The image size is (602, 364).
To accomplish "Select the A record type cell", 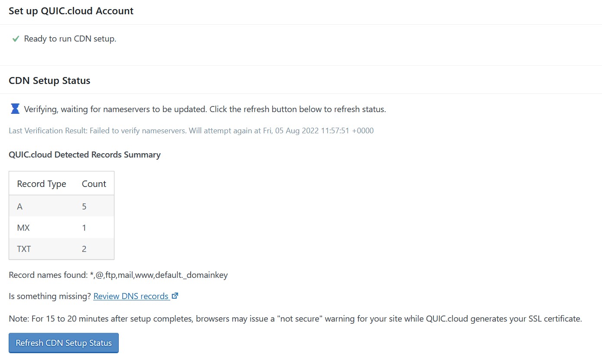I will pos(20,206).
